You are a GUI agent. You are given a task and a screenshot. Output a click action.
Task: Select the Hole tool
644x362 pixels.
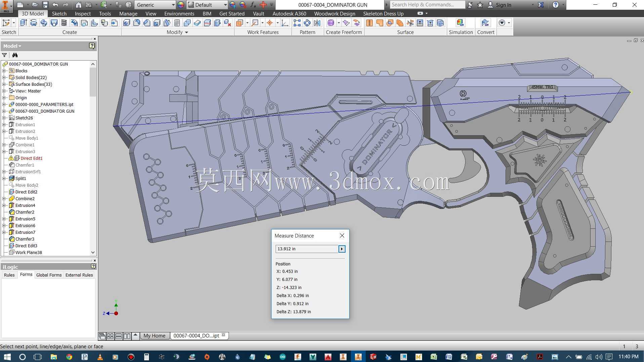126,23
